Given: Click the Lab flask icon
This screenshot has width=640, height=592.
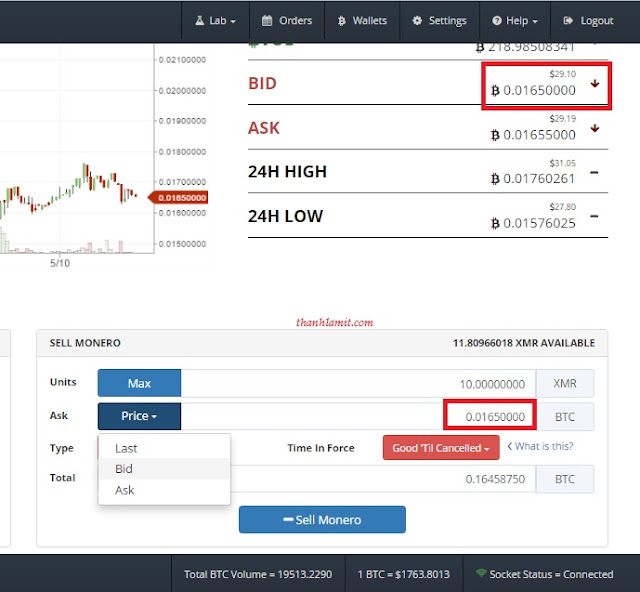Looking at the screenshot, I should point(200,20).
